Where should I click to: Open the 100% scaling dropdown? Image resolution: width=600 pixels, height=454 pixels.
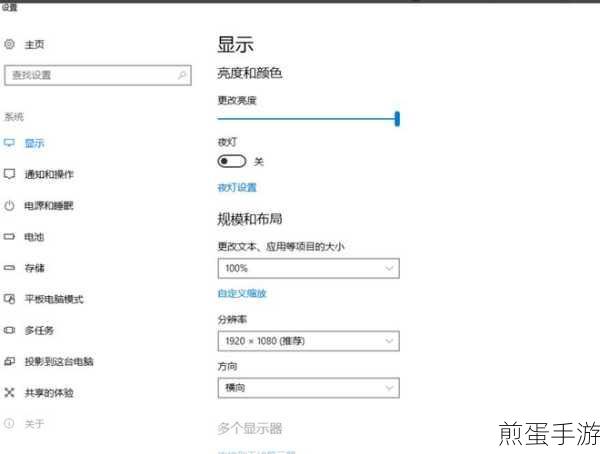coord(308,268)
